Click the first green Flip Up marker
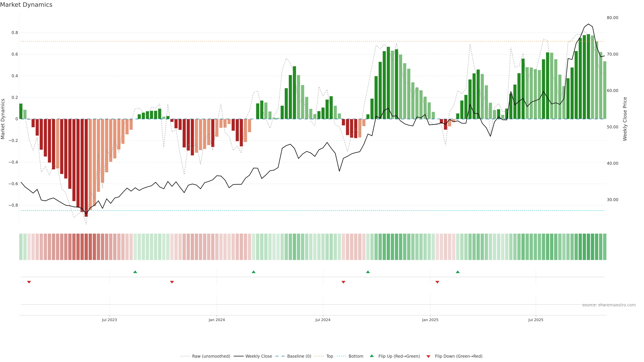Screen dimensions: 644x362 (x=135, y=272)
